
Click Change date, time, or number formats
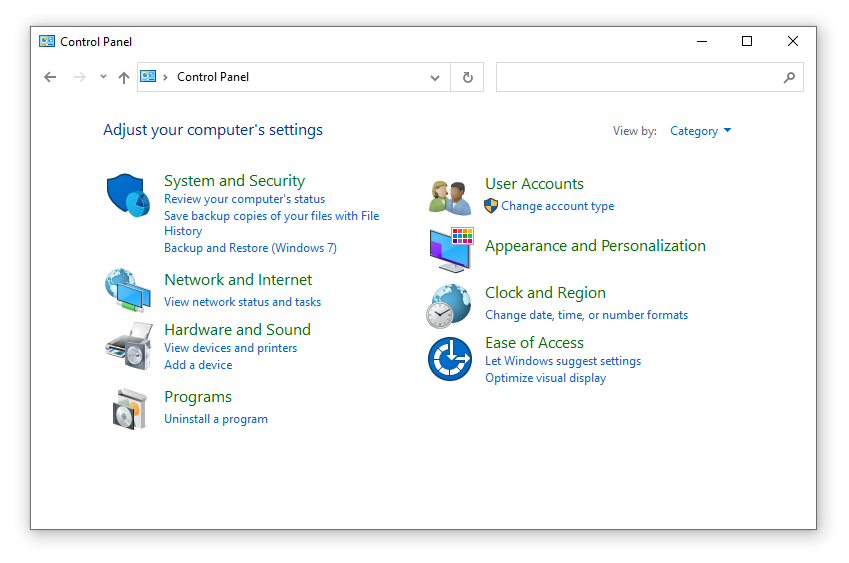pyautogui.click(x=586, y=315)
